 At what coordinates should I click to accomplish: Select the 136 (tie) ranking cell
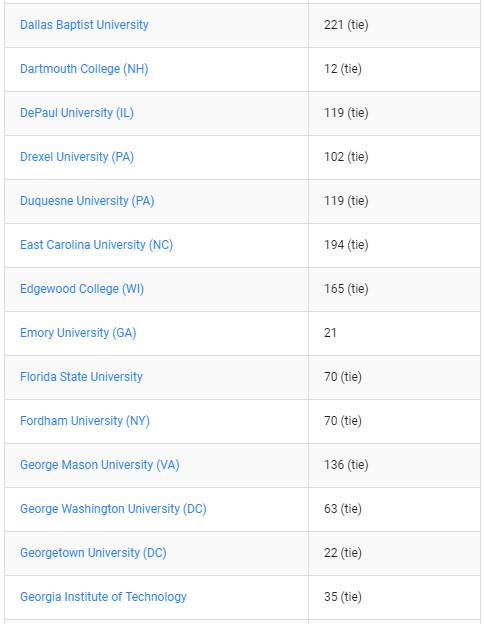point(394,465)
